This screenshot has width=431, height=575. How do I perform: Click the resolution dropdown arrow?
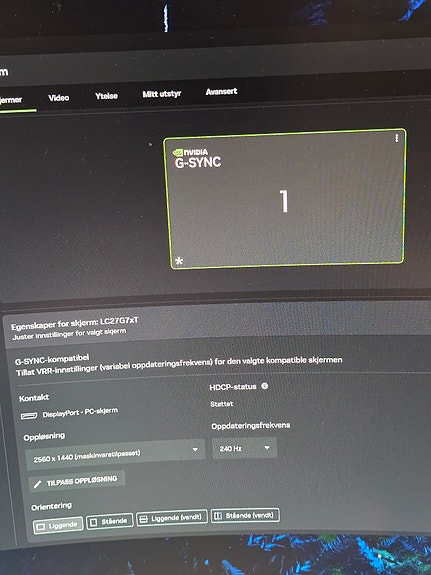click(195, 449)
